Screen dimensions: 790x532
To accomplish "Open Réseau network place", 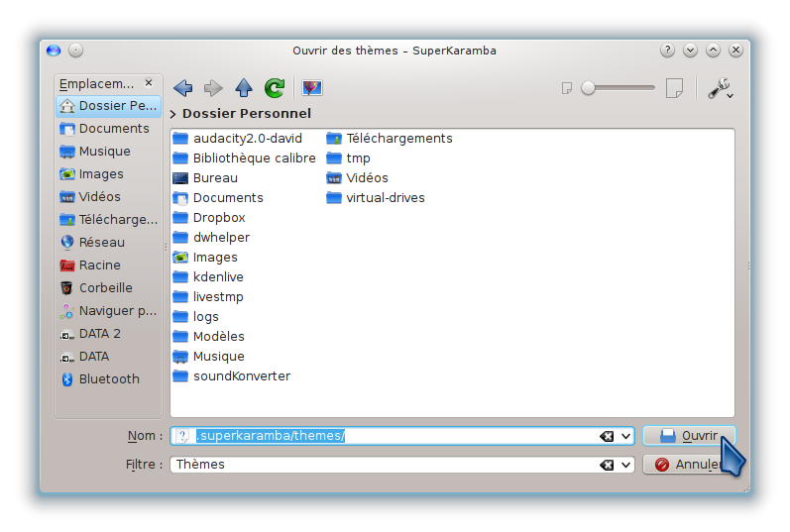I will pyautogui.click(x=108, y=243).
